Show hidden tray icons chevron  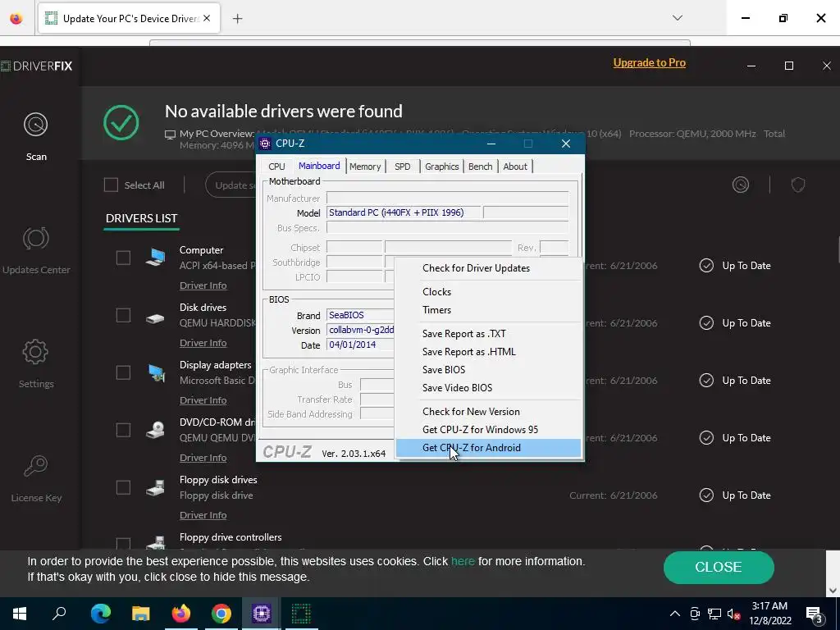pyautogui.click(x=675, y=614)
